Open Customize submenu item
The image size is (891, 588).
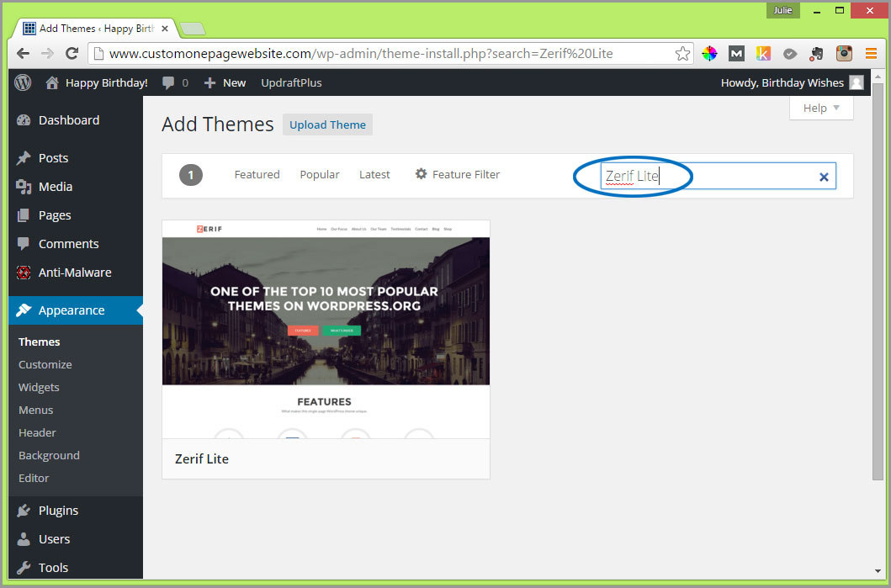[x=45, y=364]
